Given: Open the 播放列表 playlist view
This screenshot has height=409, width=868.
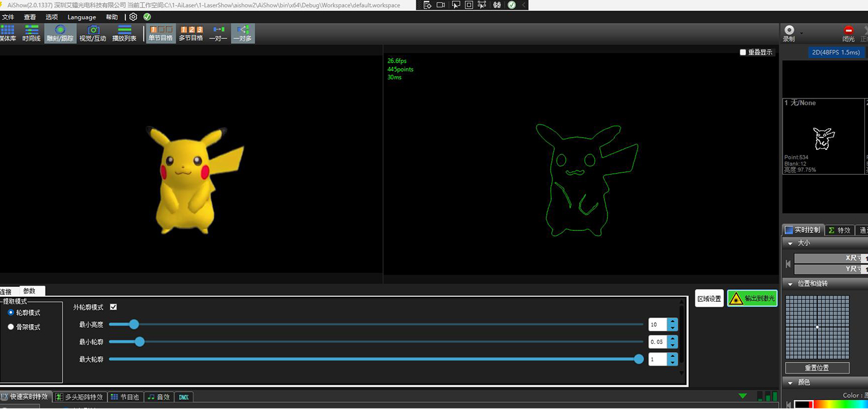Looking at the screenshot, I should (x=125, y=33).
